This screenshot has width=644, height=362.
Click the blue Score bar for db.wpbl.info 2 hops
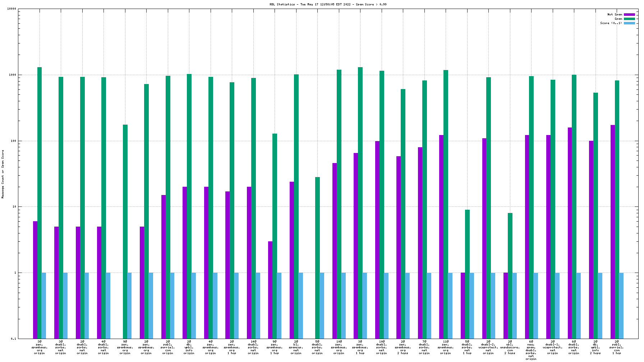coord(600,306)
